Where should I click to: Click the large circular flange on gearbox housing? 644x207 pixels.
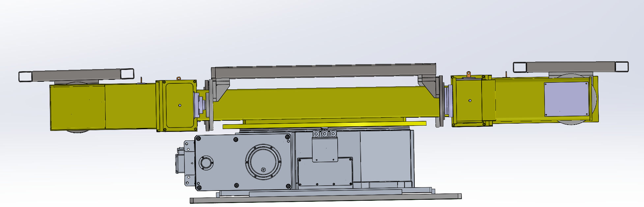tap(264, 162)
